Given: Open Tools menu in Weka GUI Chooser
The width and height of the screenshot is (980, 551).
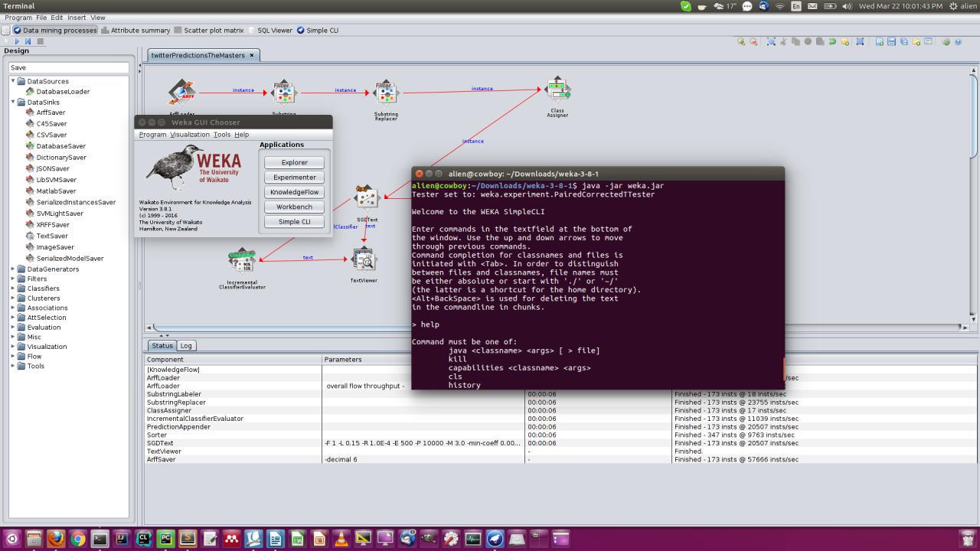Looking at the screenshot, I should coord(222,135).
